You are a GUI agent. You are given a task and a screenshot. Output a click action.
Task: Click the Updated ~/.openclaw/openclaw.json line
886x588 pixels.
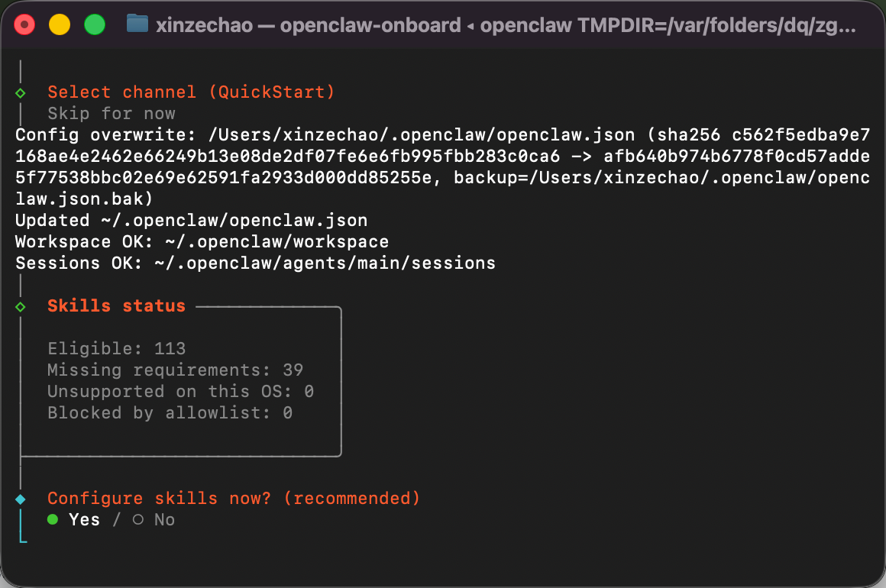tap(192, 220)
